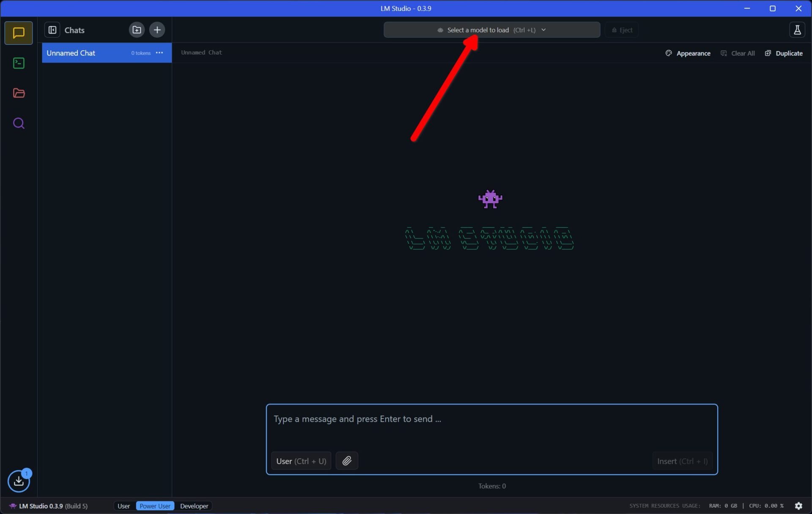Click the RAM usage status entry
Viewport: 812px width, 514px height.
[723, 506]
